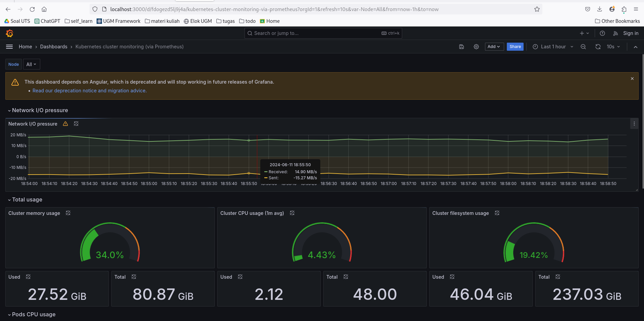The image size is (644, 321).
Task: Click Angular icon next to CPU Total panel
Action: click(x=346, y=277)
